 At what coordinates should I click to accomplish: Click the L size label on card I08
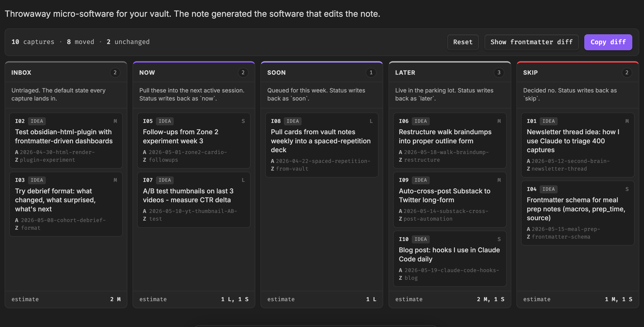point(371,121)
